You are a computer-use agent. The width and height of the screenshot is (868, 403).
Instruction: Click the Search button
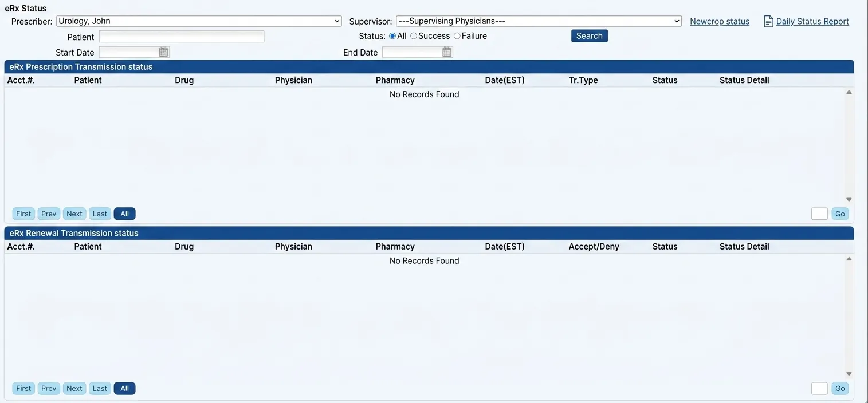point(589,36)
